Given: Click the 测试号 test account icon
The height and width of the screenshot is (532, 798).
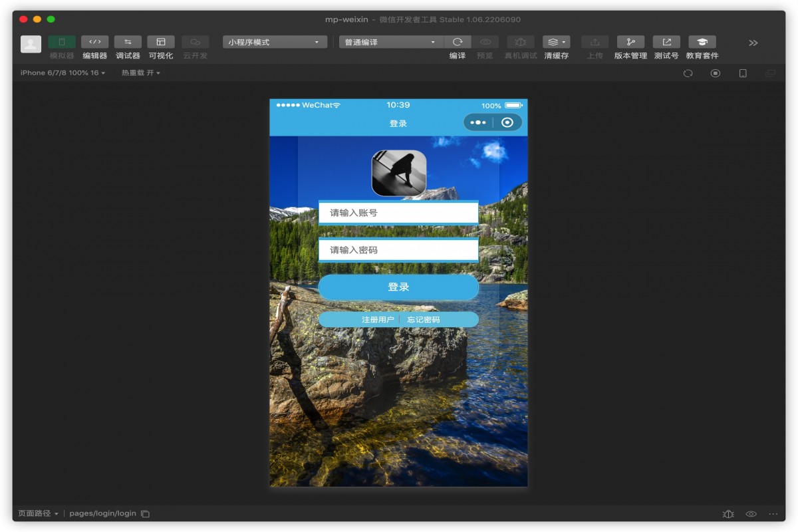Looking at the screenshot, I should point(666,43).
